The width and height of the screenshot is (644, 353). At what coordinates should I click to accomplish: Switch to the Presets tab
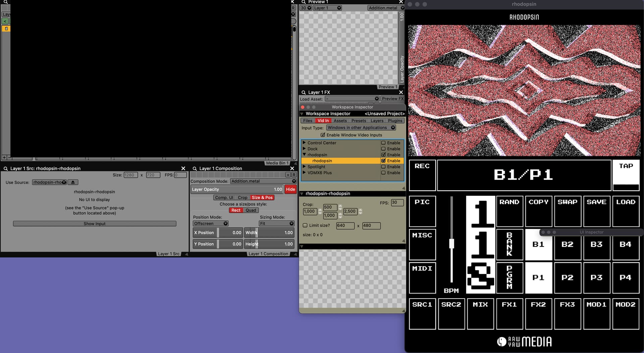click(x=359, y=121)
